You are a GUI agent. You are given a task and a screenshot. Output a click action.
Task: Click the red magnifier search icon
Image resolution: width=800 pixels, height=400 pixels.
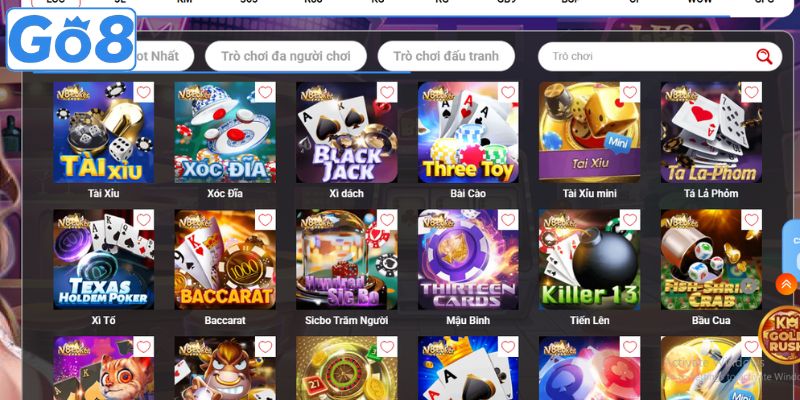[x=764, y=57]
